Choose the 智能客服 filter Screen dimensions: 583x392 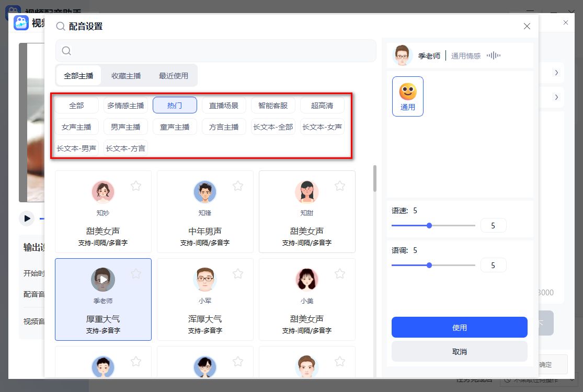[x=273, y=106]
